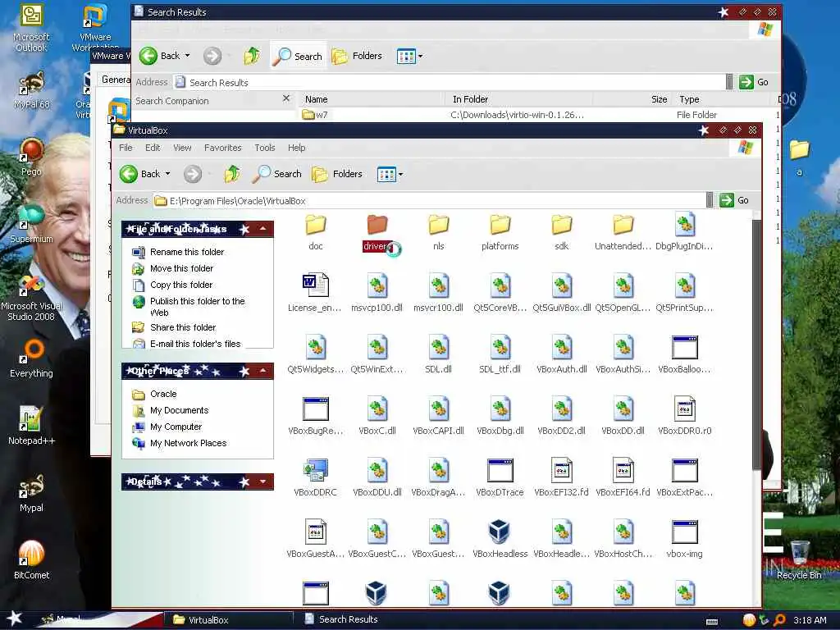Select SDL_ttf.dll file icon

coord(500,347)
